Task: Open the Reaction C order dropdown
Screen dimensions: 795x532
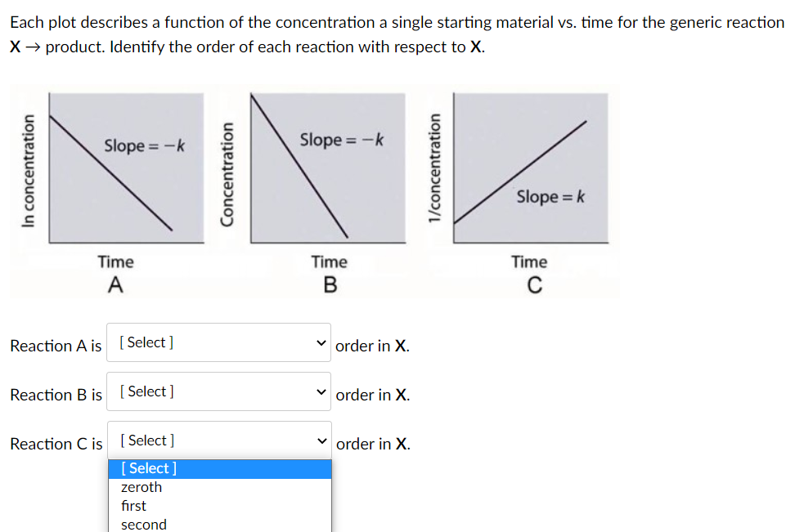Action: pyautogui.click(x=218, y=440)
